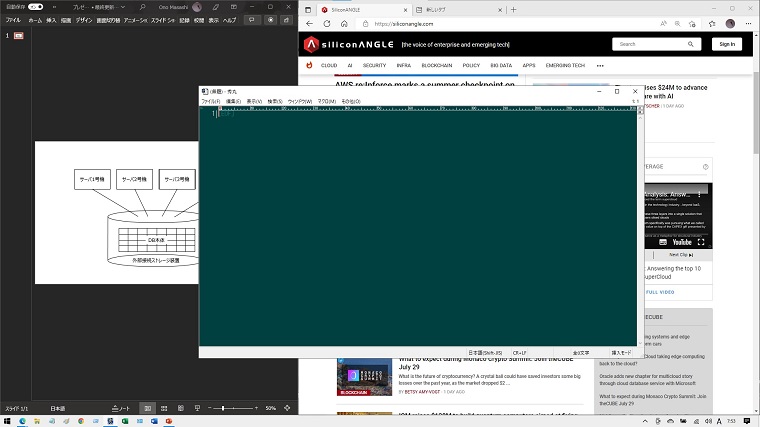The image size is (760, 427).
Task: Click the Sign In button on siliconANGLE
Action: (726, 44)
